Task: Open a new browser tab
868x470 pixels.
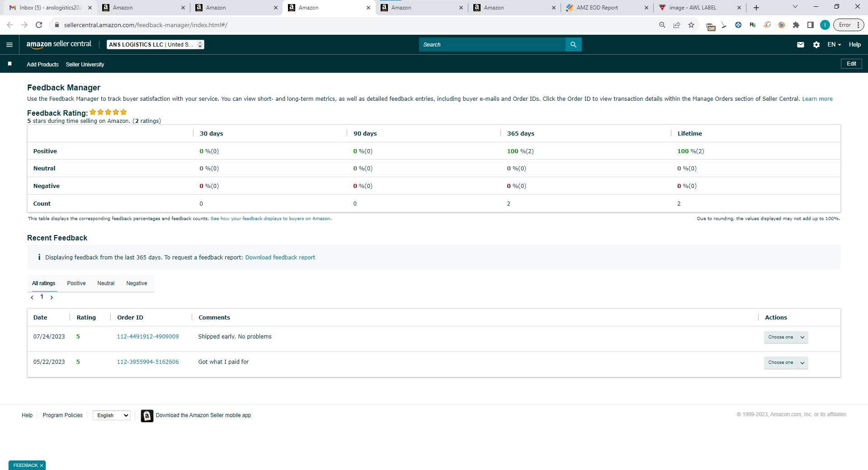Action: (x=756, y=8)
